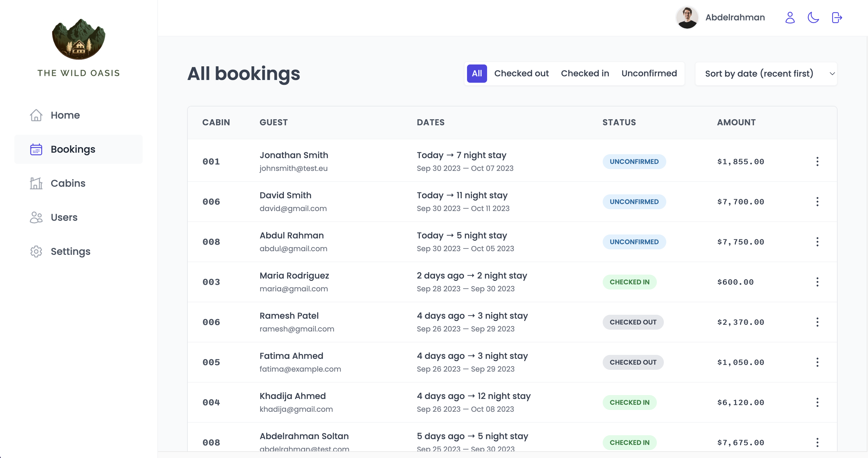Click the Abdelrahman username in header
Viewport: 868px width, 458px height.
(x=735, y=18)
